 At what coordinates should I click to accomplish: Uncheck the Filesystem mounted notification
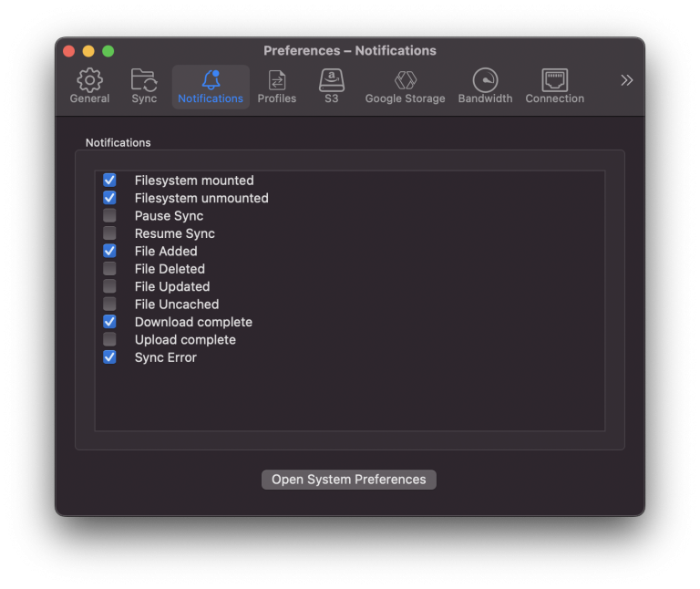pyautogui.click(x=109, y=181)
